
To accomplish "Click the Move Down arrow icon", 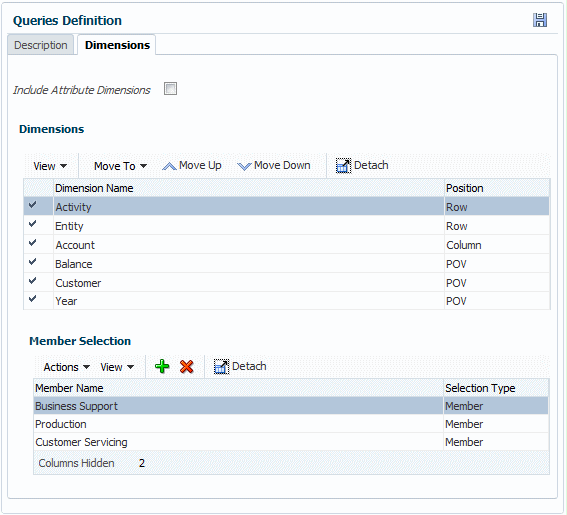I will pyautogui.click(x=244, y=166).
